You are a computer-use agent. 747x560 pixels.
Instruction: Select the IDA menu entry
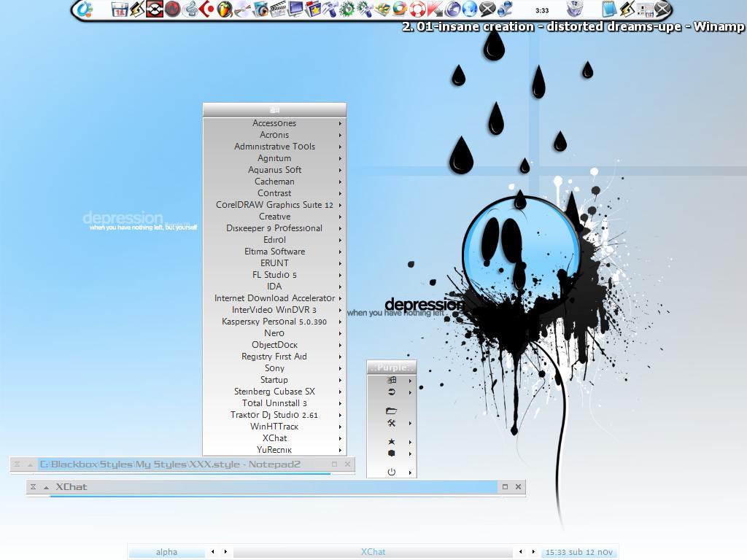[x=274, y=286]
